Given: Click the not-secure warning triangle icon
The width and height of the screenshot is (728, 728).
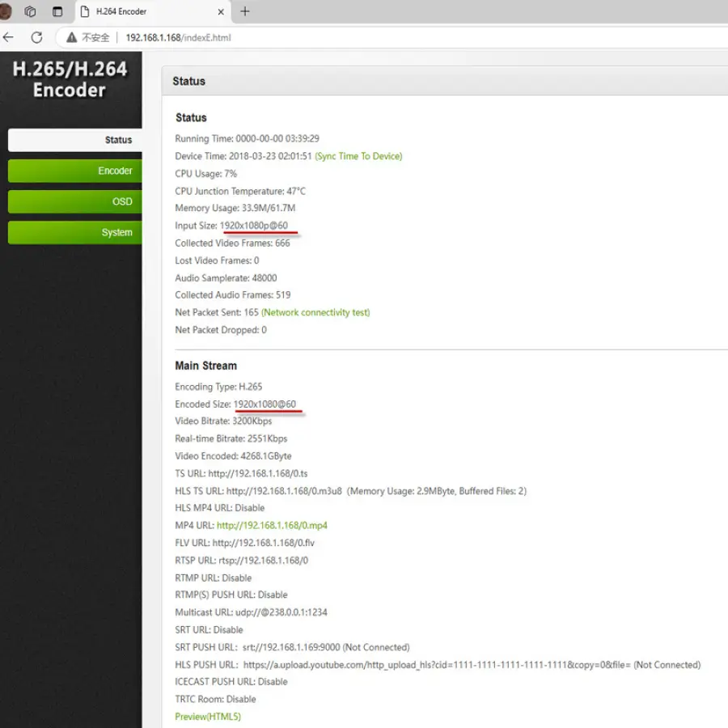Looking at the screenshot, I should 72,37.
